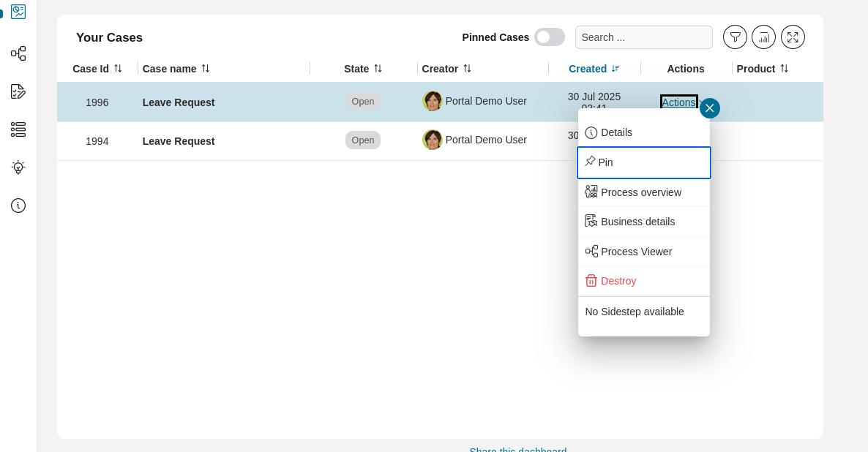Select Pin from the actions menu
Screen dimensions: 868x452
pyautogui.click(x=643, y=162)
